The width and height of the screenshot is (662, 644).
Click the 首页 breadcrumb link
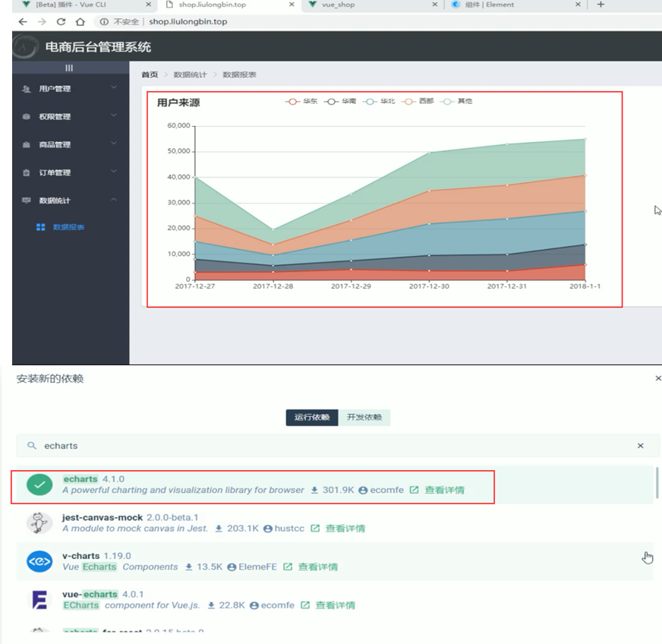[x=150, y=74]
